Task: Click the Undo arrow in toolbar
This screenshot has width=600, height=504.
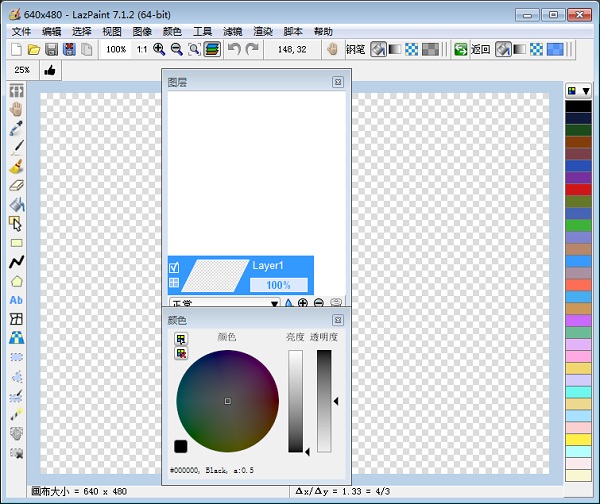Action: (x=234, y=49)
